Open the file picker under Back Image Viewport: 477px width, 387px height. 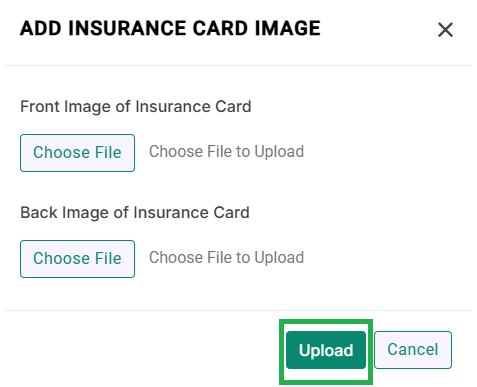77,259
